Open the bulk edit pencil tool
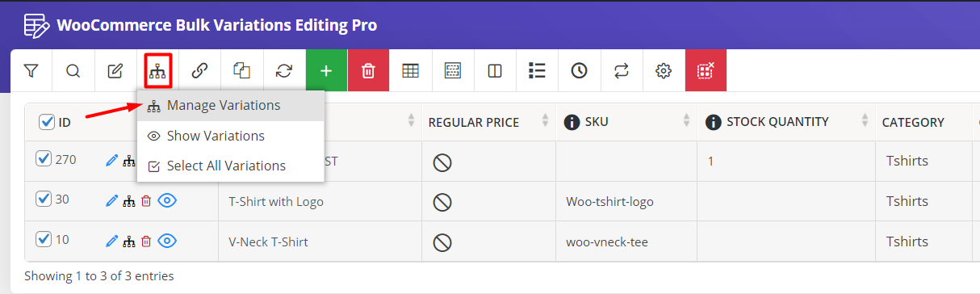Viewport: 980px width, 294px height. pyautogui.click(x=115, y=71)
